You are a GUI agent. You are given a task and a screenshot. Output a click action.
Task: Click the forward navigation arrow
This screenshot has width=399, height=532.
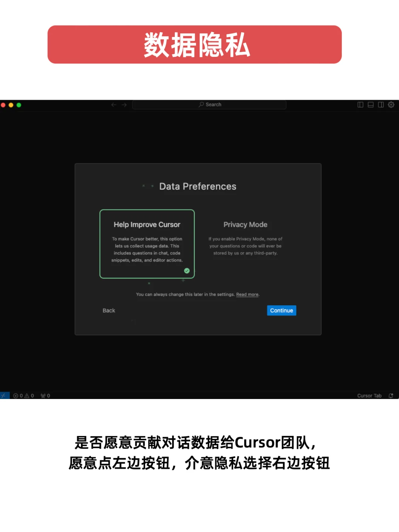pos(125,105)
